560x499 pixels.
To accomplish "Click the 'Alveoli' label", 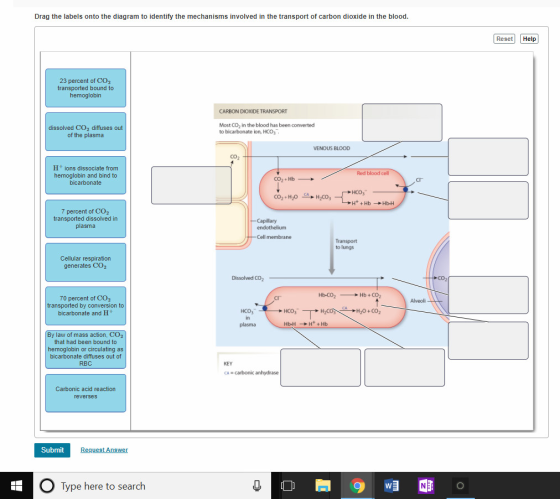I will pyautogui.click(x=418, y=301).
